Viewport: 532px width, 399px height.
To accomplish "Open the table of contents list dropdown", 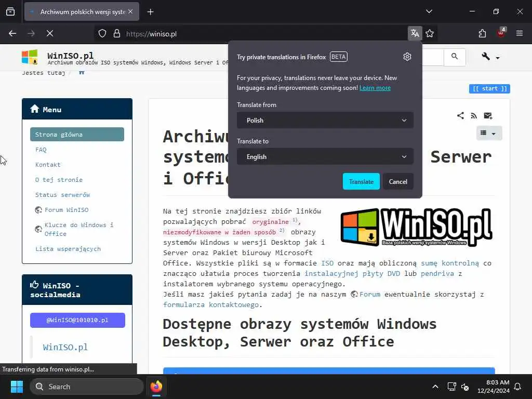I will point(489,133).
